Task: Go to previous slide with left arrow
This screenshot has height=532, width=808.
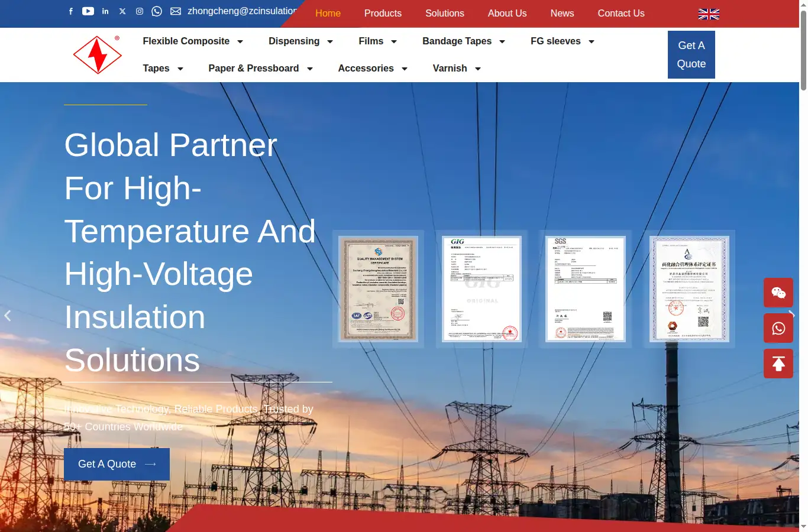Action: pyautogui.click(x=8, y=316)
